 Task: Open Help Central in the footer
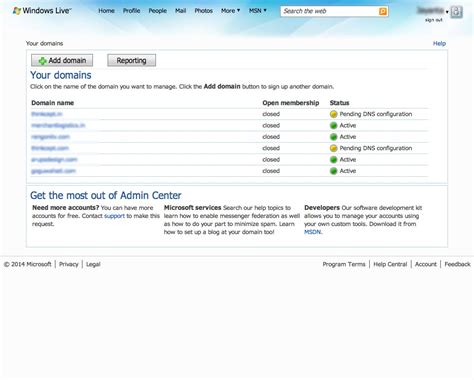[390, 264]
